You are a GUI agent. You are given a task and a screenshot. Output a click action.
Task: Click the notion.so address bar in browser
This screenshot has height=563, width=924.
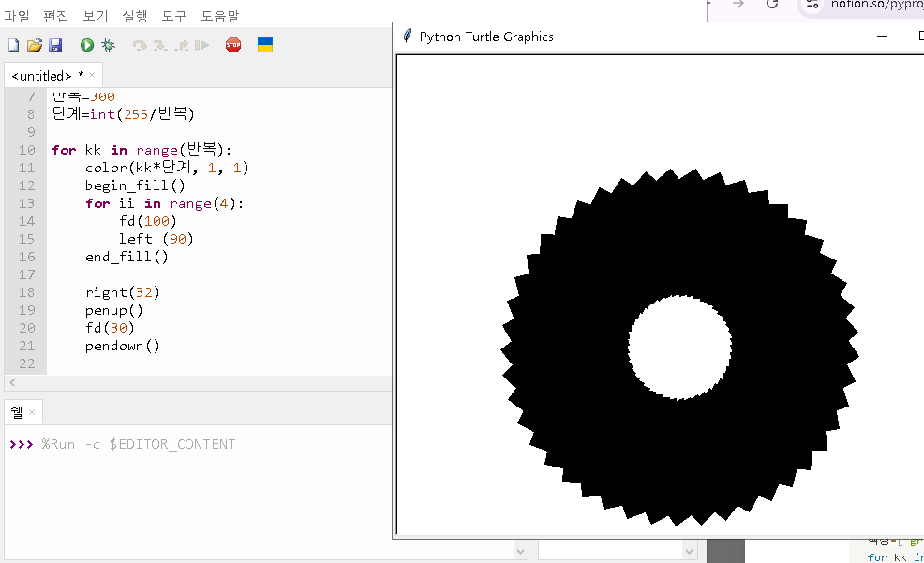point(877,5)
